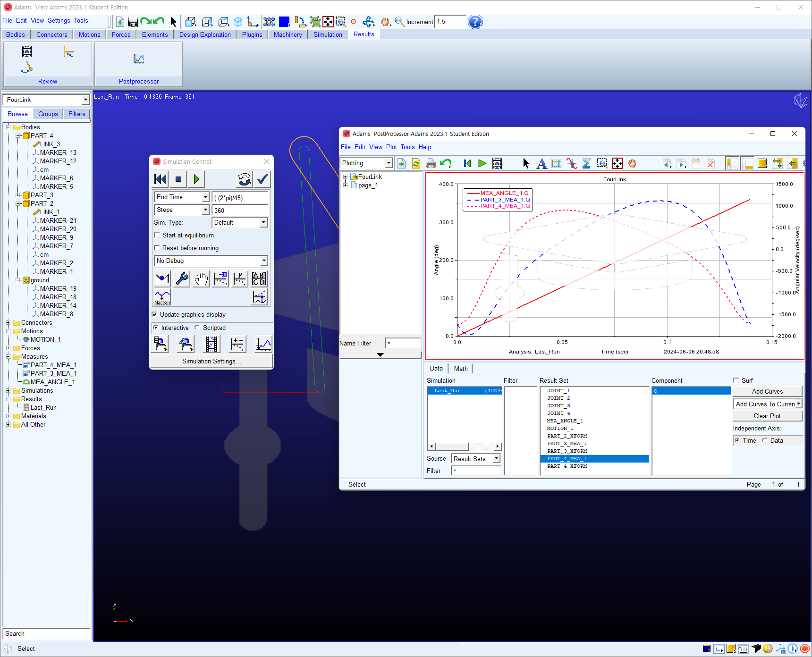Click the Name Filter input field

403,343
